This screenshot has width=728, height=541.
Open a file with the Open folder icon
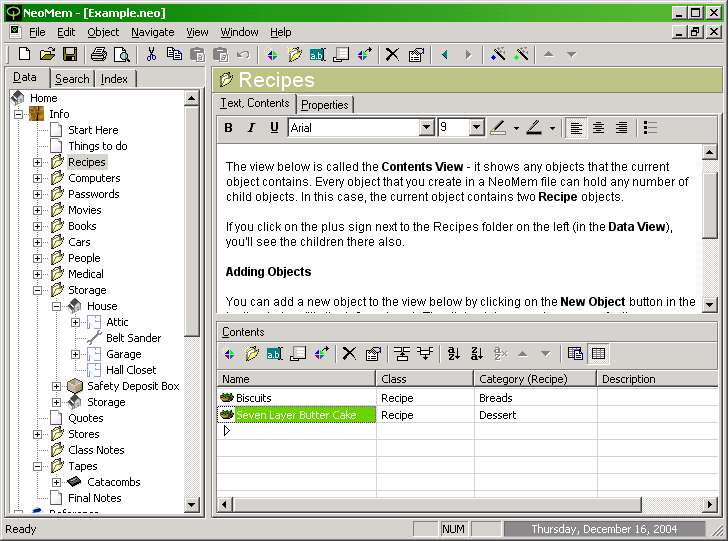pyautogui.click(x=46, y=54)
